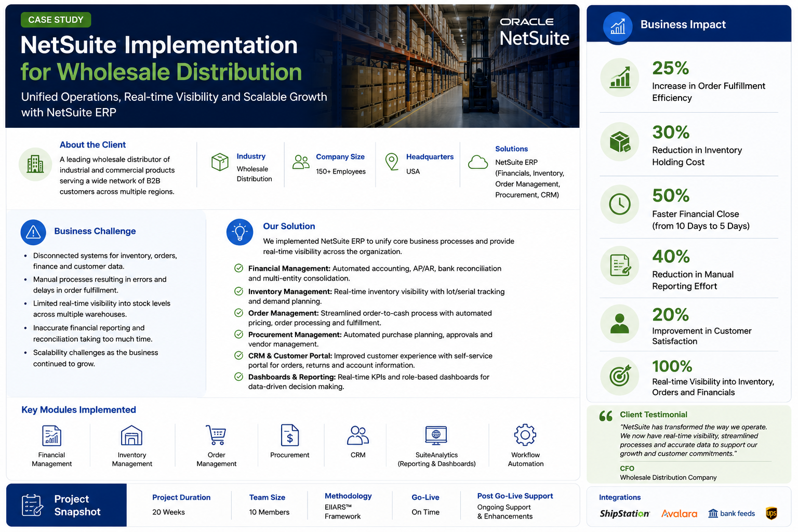Click the "About the Client" heading

92,145
